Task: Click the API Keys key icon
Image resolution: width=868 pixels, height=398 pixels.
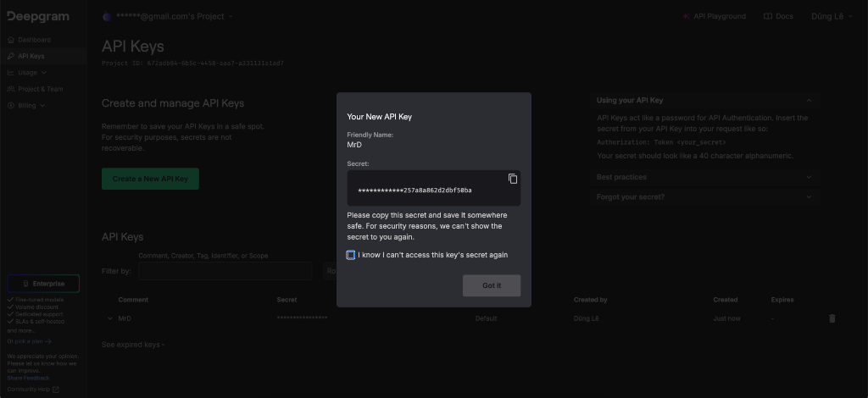Action: point(11,56)
